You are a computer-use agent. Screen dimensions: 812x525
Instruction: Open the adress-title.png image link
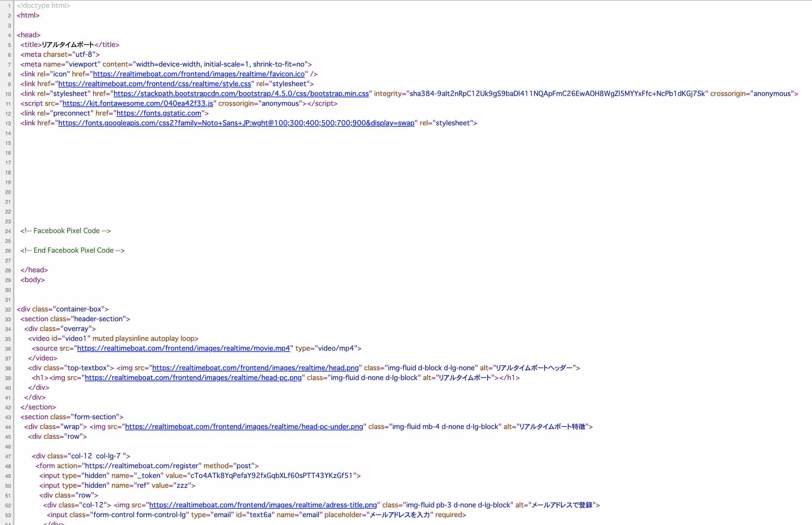tap(263, 505)
